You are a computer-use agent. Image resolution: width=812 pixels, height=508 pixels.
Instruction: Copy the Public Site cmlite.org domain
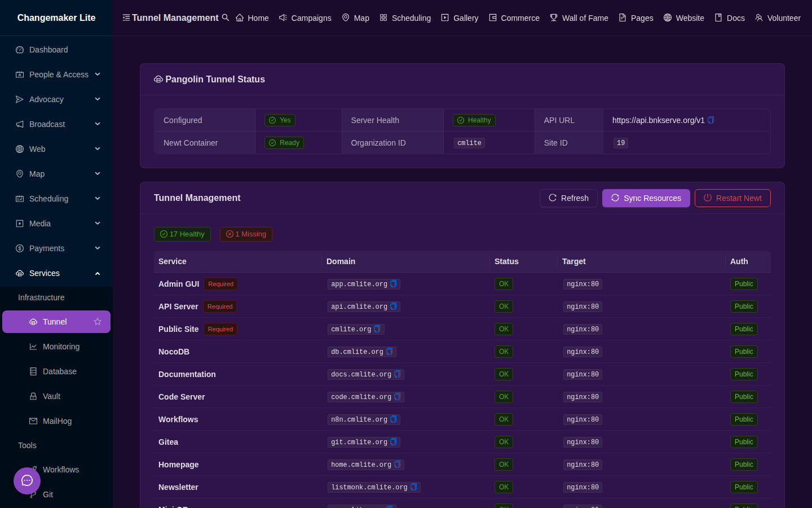(377, 329)
